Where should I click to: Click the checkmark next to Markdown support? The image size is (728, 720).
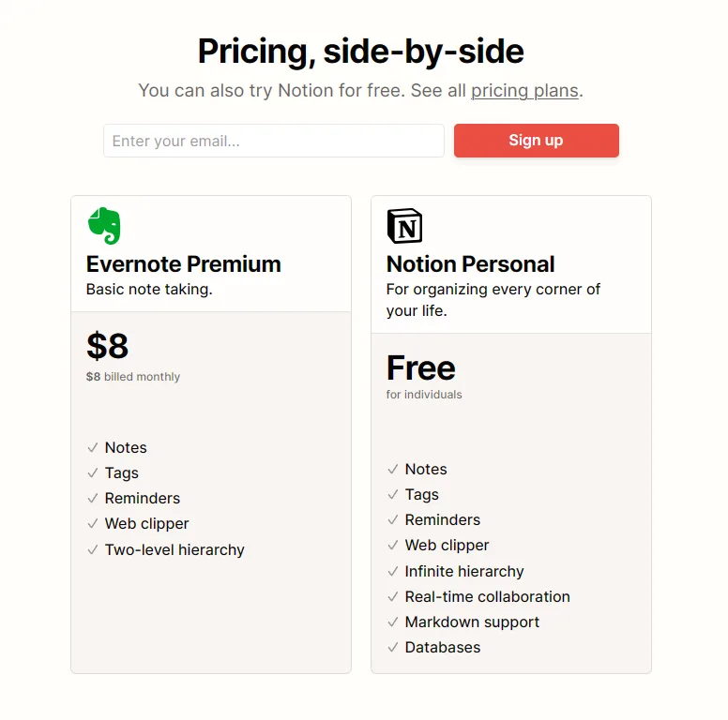coord(393,622)
